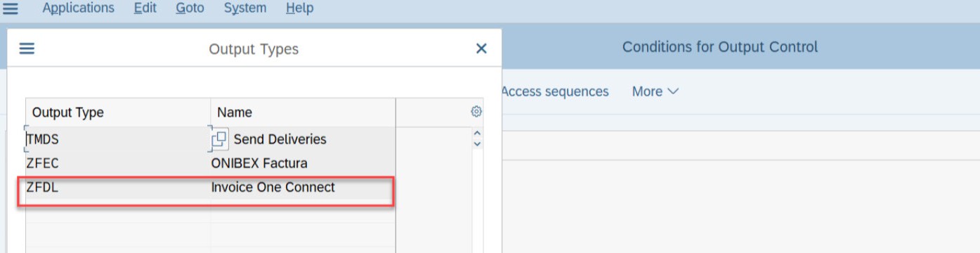980x253 pixels.
Task: Click the value help icon beside Send Deliveries
Action: (219, 139)
